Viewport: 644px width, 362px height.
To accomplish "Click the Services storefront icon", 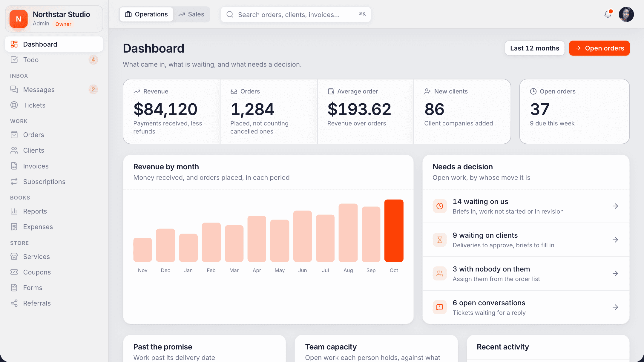I will tap(14, 257).
